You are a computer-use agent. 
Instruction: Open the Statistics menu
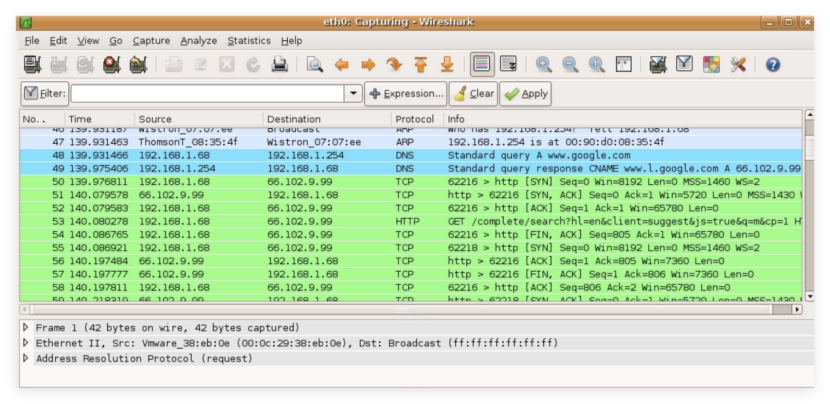coord(249,41)
